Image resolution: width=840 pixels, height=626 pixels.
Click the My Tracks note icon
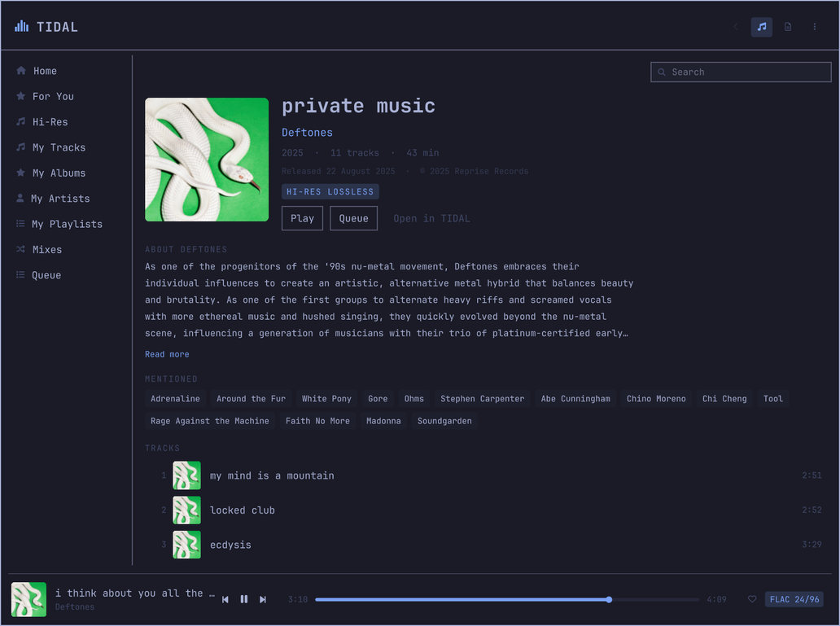pyautogui.click(x=21, y=147)
